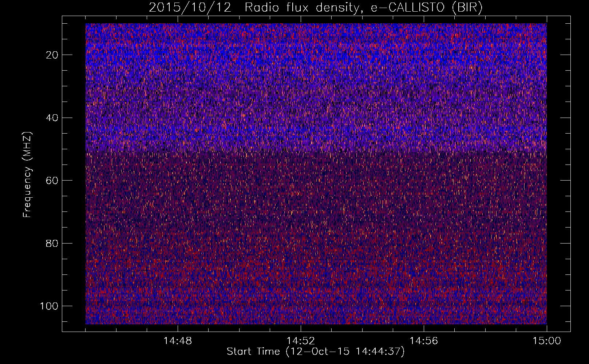Click the plot title "2015/10/12 Radio flux density, e-CALLISTO (BIR)"
The height and width of the screenshot is (364, 589).
coord(316,8)
